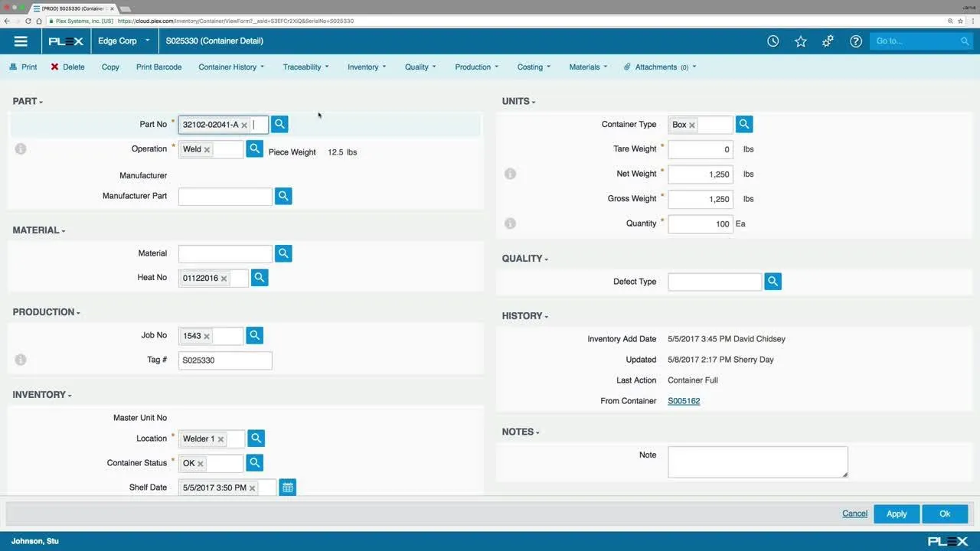Open the help question mark icon
Screen dimensions: 980x551
855,41
